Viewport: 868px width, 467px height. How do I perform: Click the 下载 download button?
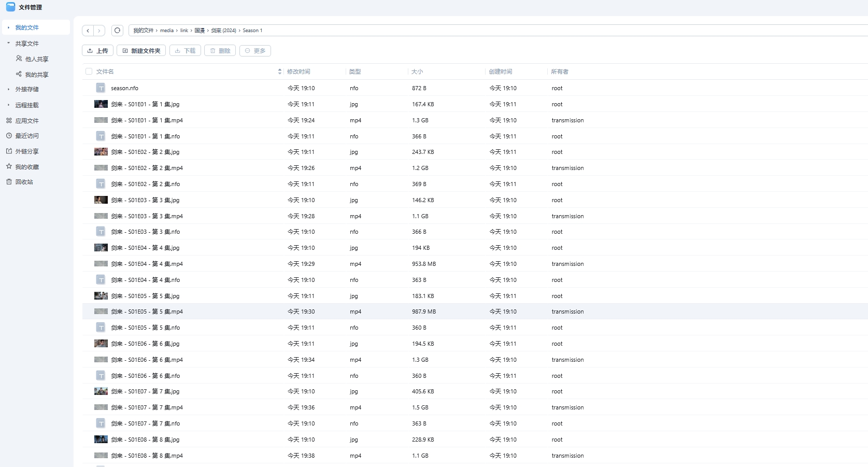click(x=185, y=51)
